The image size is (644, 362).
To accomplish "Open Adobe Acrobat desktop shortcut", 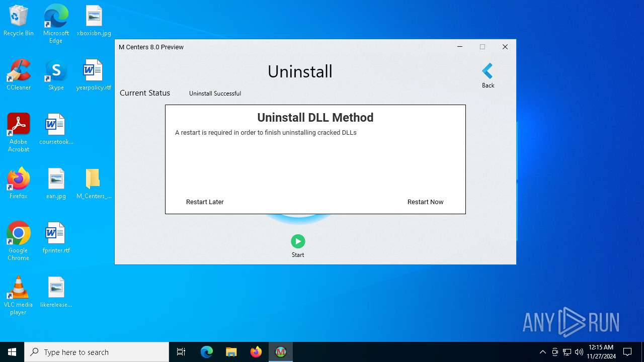I will 19,132.
